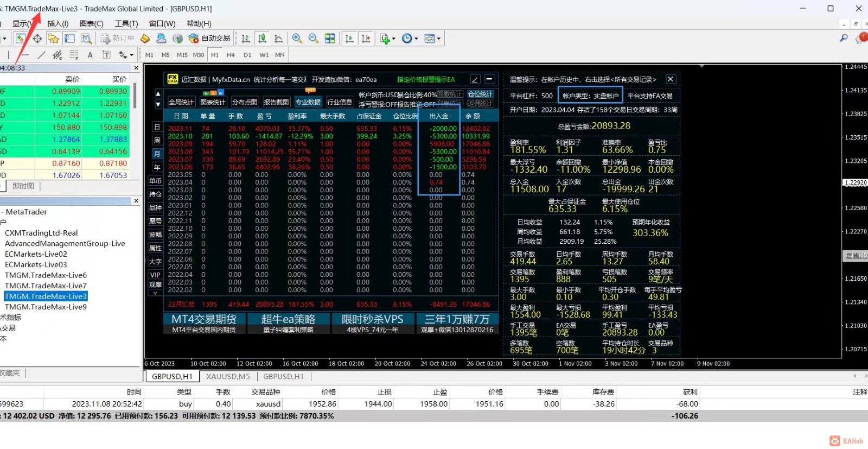Open the Navigator star-folder icon
Viewport: 868px width, 449px height.
point(53,38)
